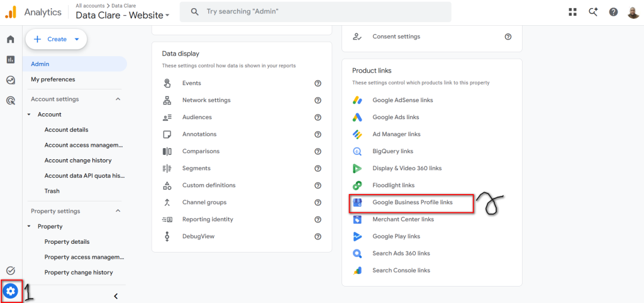
Task: Open Google Business Profile links
Action: click(x=411, y=202)
